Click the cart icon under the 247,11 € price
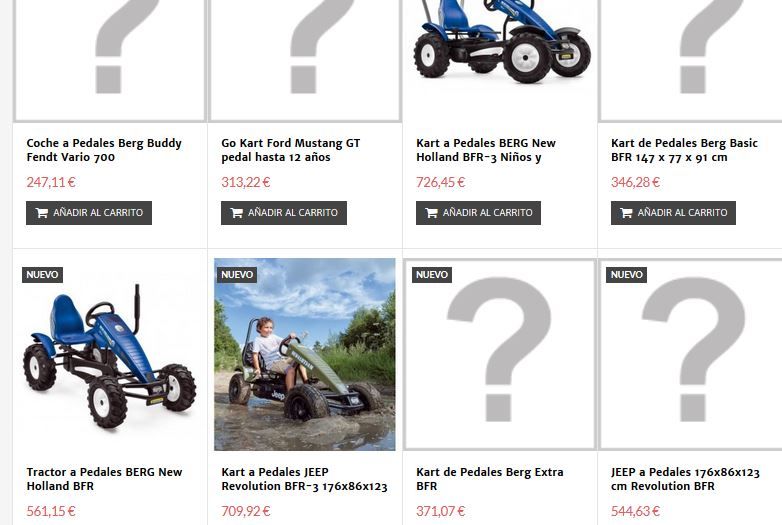 pos(42,213)
